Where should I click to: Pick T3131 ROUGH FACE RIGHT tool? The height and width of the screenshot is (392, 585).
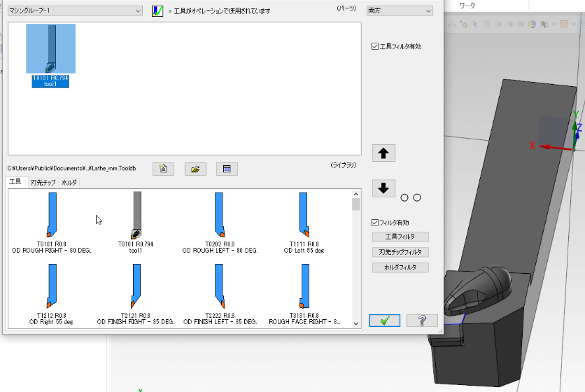pos(304,287)
